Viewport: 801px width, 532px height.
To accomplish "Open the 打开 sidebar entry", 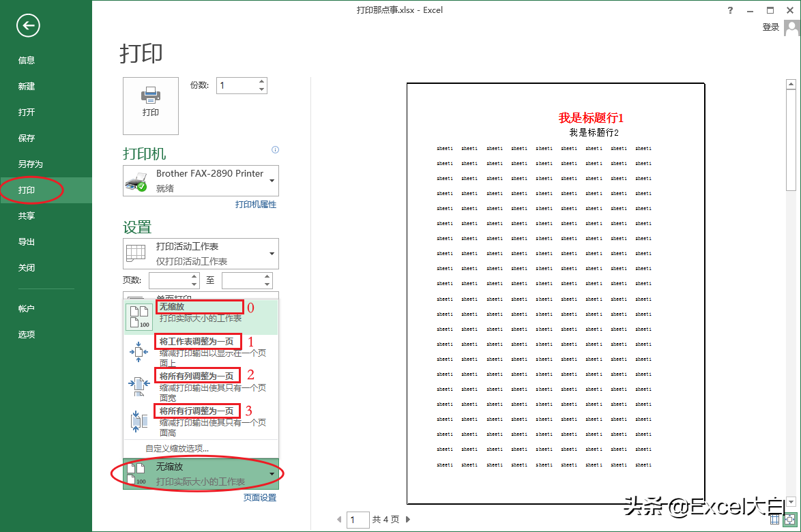I will coord(27,113).
